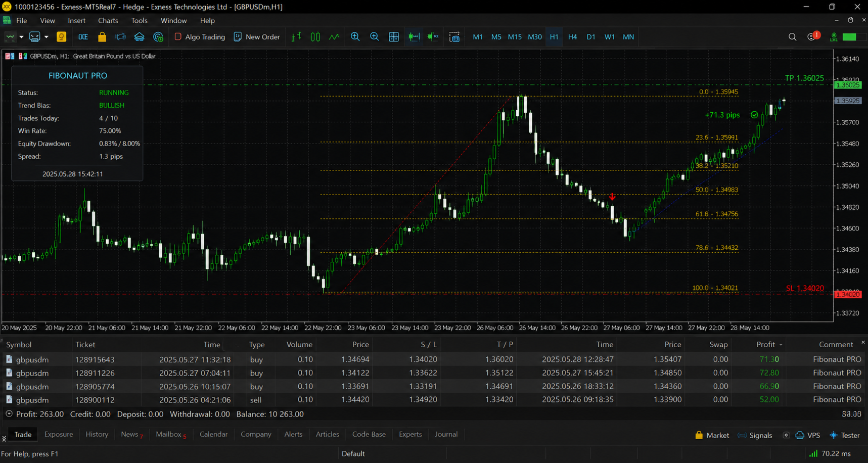Click the yellow lock toolbar icon

pyautogui.click(x=102, y=37)
